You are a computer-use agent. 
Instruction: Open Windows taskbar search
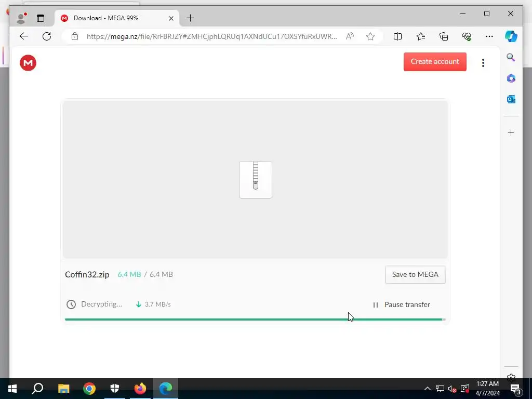click(37, 389)
